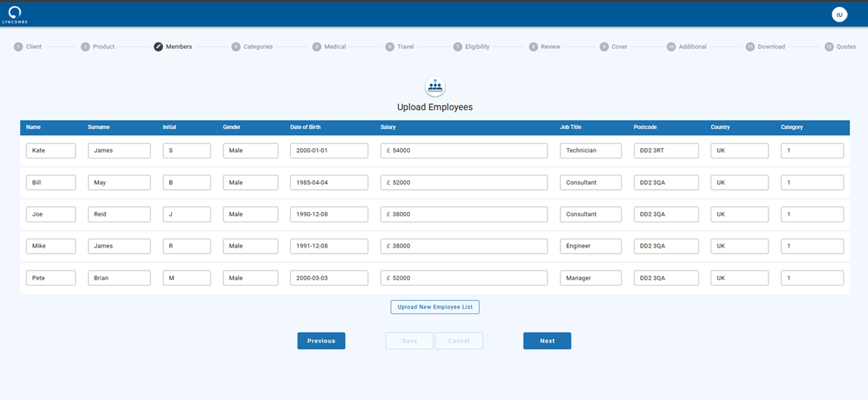The height and width of the screenshot is (400, 868).
Task: Click Upload New Employee List button
Action: (x=435, y=307)
